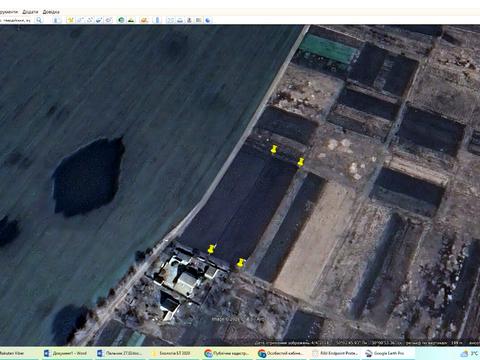
Task: Open the folder window in taskbar
Action: (174, 353)
